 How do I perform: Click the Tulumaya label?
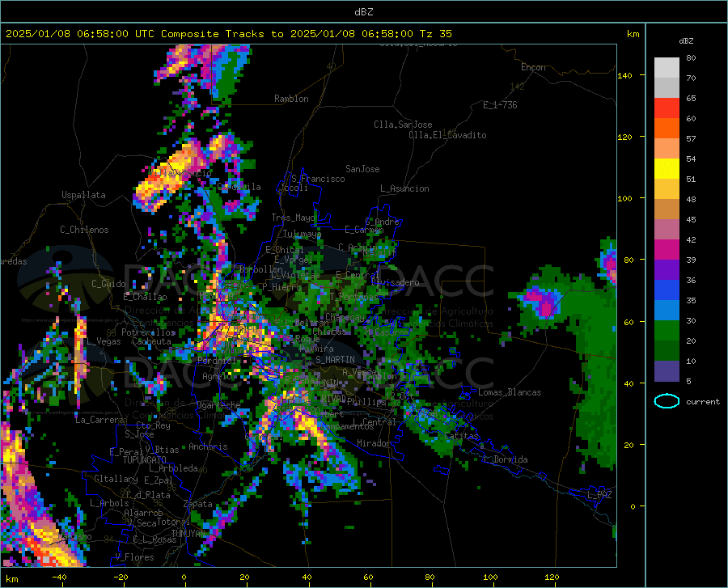[x=302, y=234]
